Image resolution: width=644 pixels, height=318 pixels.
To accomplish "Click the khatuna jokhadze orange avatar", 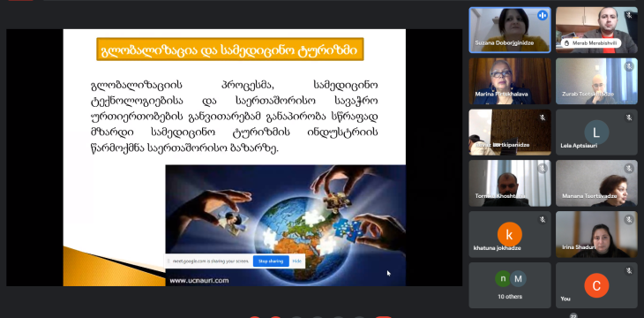I will pos(510,234).
